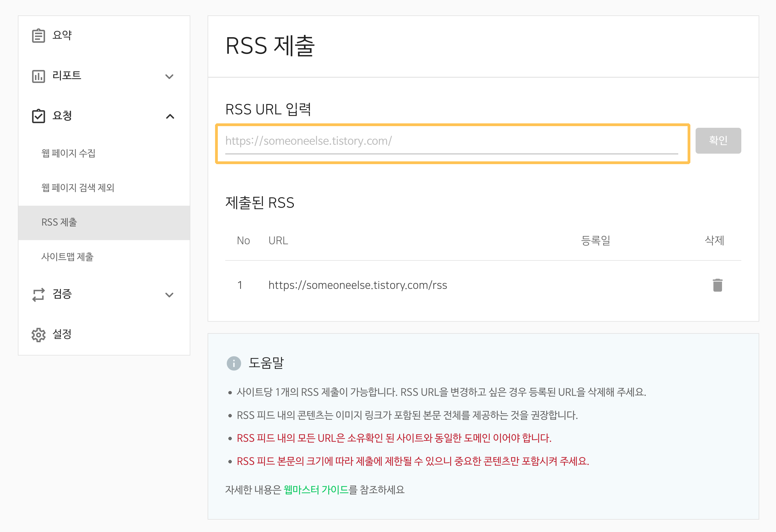776x532 pixels.
Task: Click the No column header
Action: (x=243, y=240)
